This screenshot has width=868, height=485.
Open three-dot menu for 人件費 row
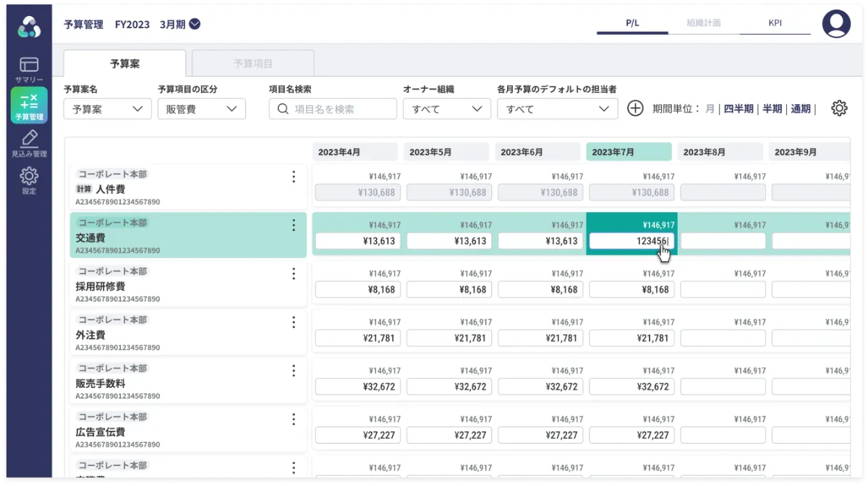click(294, 177)
